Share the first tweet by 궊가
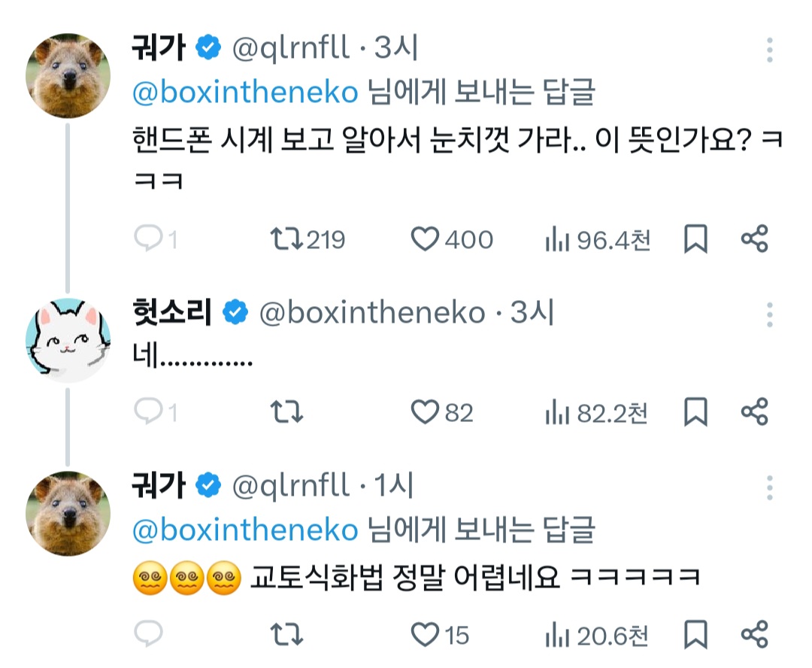The image size is (812, 668). [754, 240]
